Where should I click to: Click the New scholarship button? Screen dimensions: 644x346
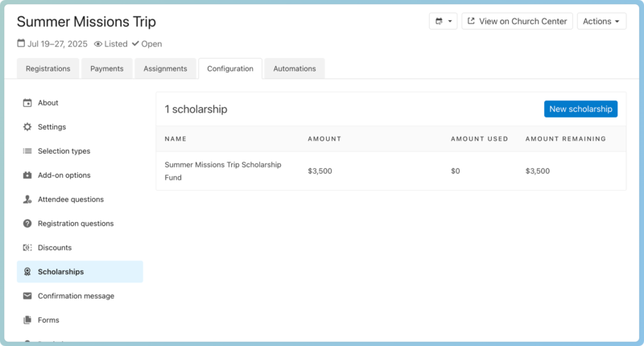(580, 109)
